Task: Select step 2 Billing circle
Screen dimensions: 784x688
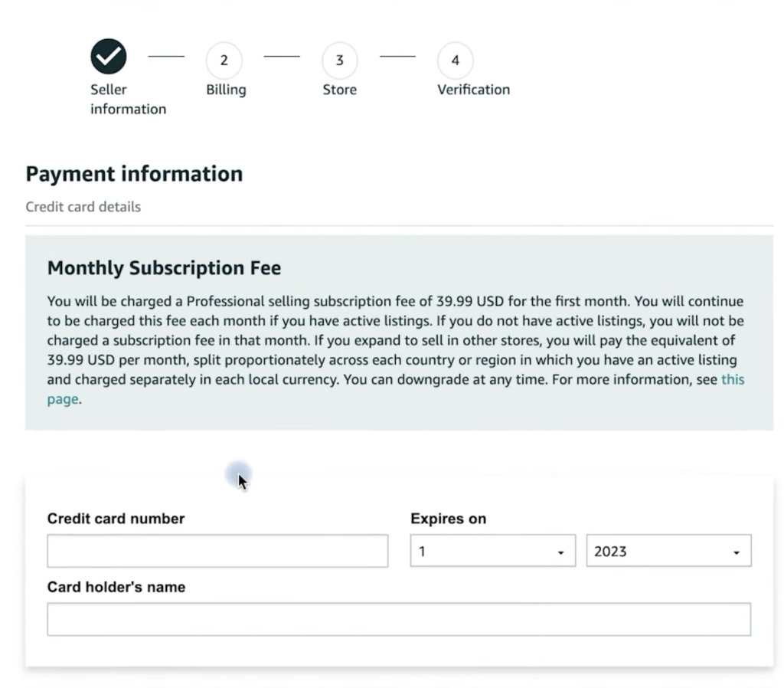Action: pos(224,60)
